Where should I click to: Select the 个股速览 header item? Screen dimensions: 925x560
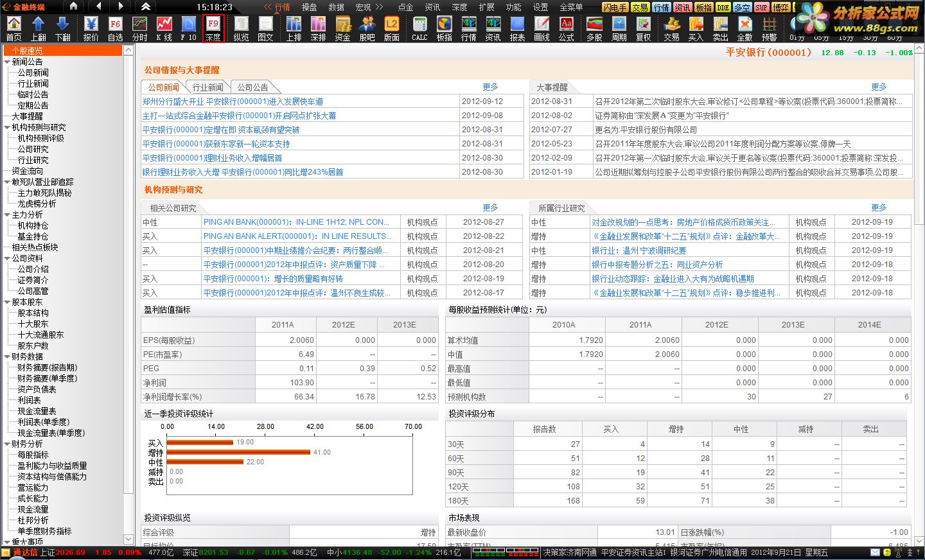62,51
